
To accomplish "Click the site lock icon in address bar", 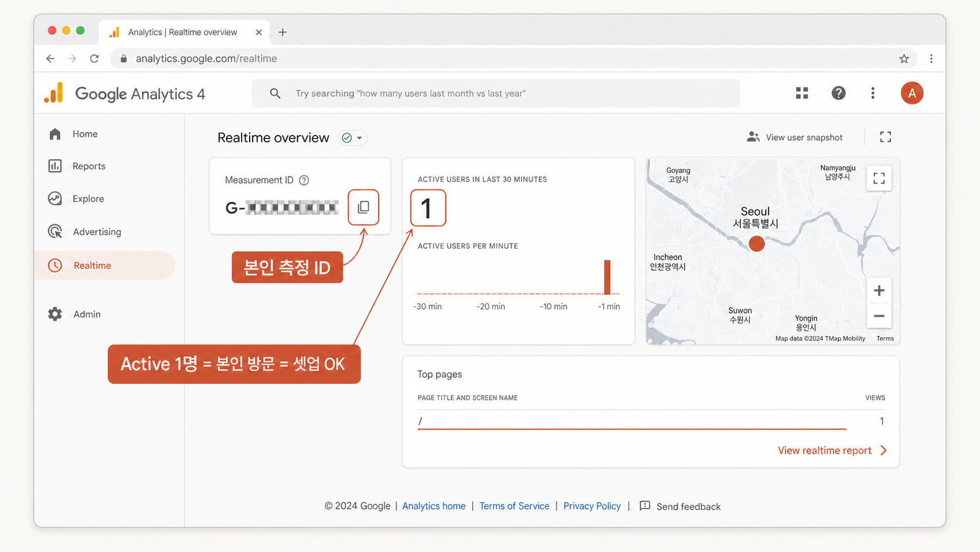I will click(x=124, y=59).
